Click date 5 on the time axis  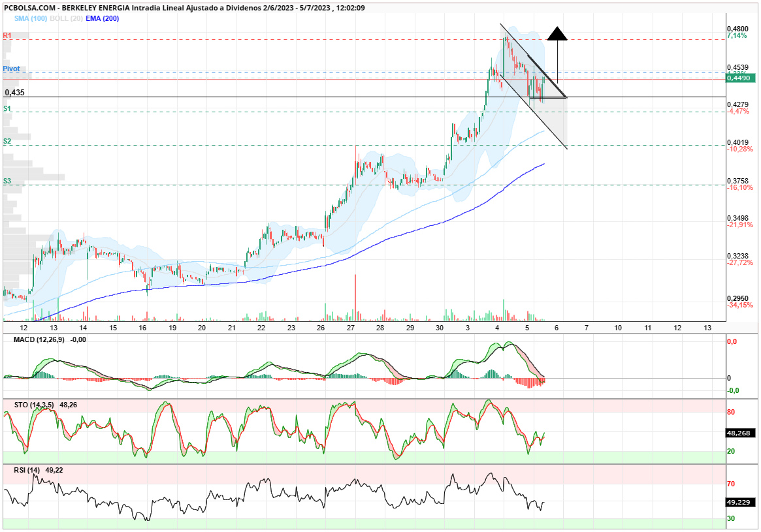coord(527,328)
